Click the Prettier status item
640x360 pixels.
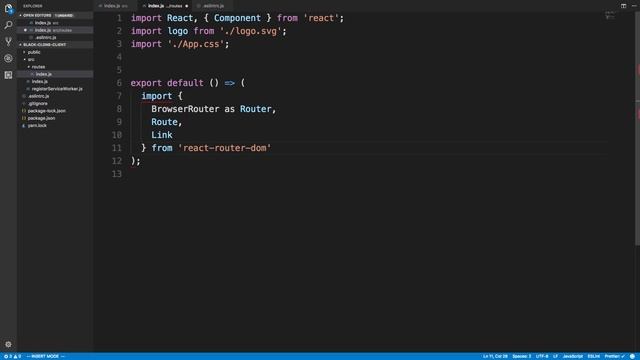[614, 356]
